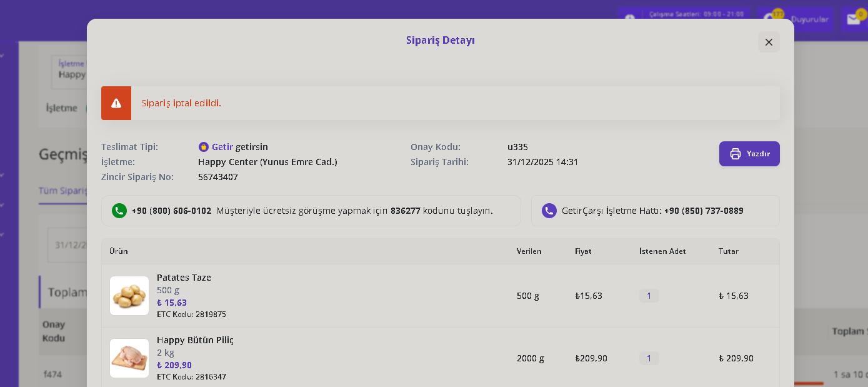Click the 500 g value in Verilen column
The height and width of the screenshot is (387, 868).
(528, 296)
